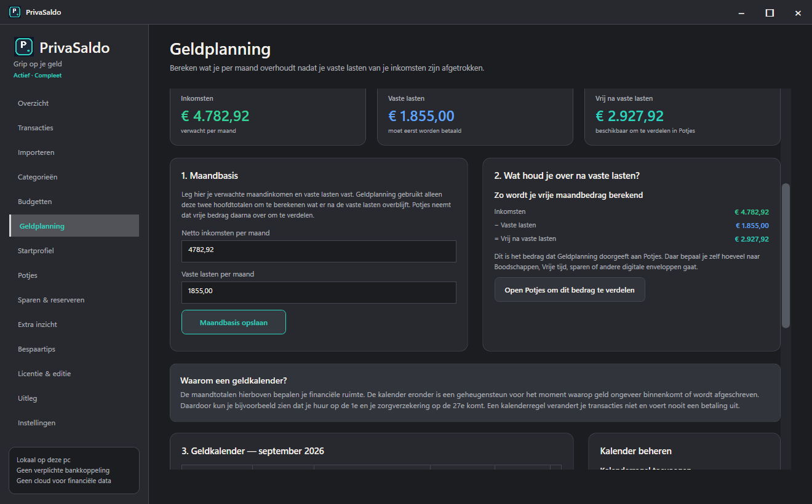This screenshot has height=504, width=812.
Task: Click the Waarom een geldkalender? heading
Action: [234, 381]
